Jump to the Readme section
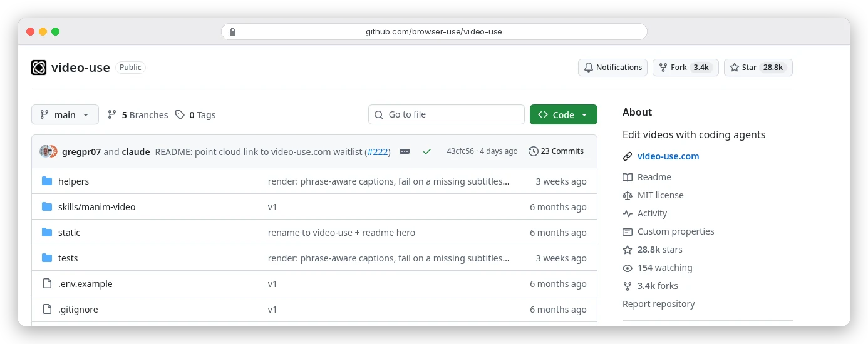Screen dimensions: 868x344 pyautogui.click(x=654, y=177)
